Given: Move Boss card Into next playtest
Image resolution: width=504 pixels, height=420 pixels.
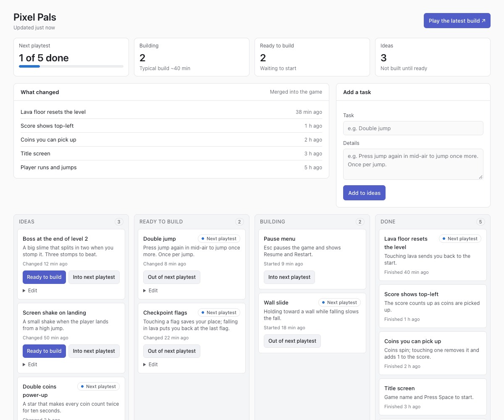Looking at the screenshot, I should point(94,277).
